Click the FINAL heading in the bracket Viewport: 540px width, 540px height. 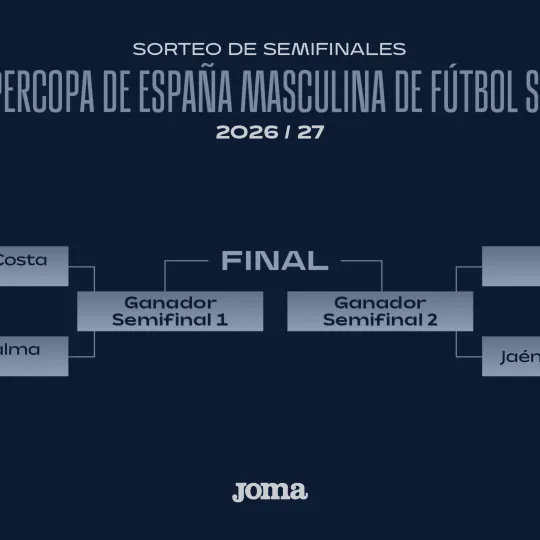[x=274, y=260]
